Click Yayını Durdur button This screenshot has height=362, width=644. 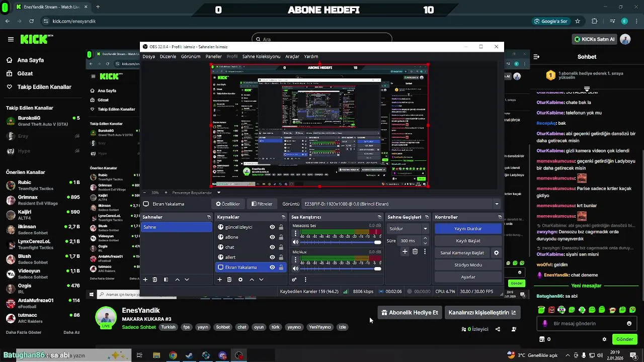[x=468, y=229]
